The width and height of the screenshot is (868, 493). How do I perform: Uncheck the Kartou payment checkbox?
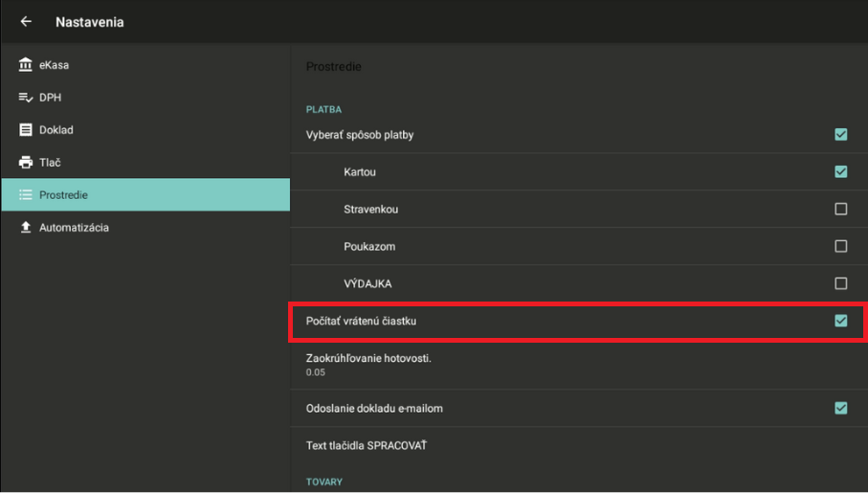point(840,172)
